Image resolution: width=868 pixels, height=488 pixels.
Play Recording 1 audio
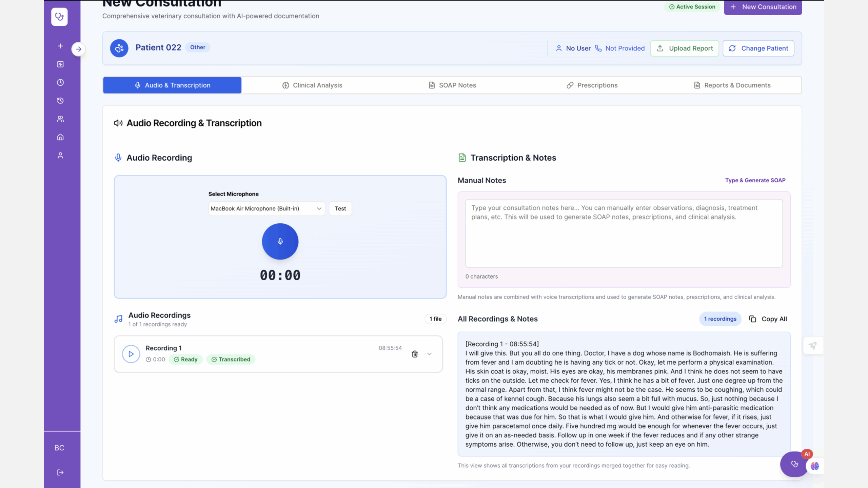point(131,354)
